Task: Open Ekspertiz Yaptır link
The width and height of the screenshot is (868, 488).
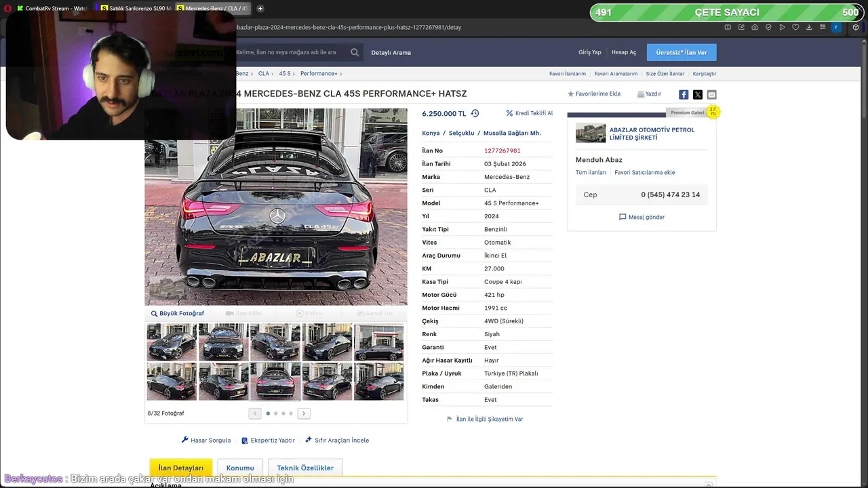Action: 268,440
